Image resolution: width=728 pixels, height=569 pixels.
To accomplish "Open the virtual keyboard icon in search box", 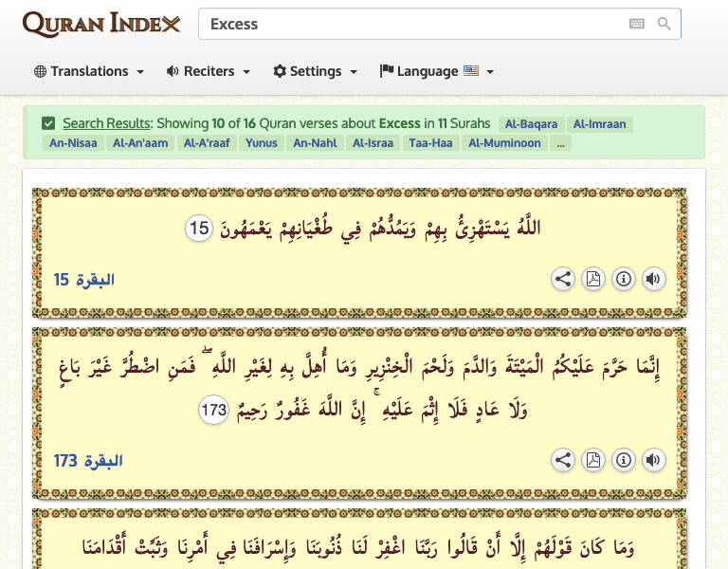I will (x=637, y=24).
